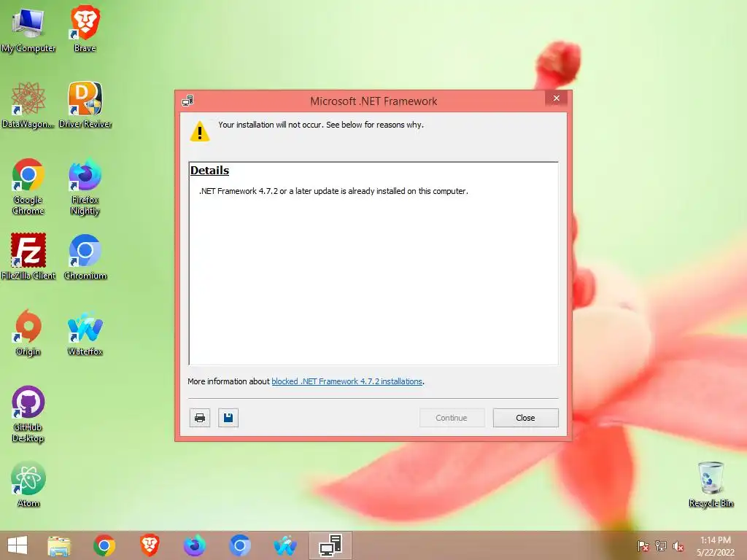This screenshot has height=560, width=747.
Task: Select the Origin desktop shortcut
Action: point(28,332)
